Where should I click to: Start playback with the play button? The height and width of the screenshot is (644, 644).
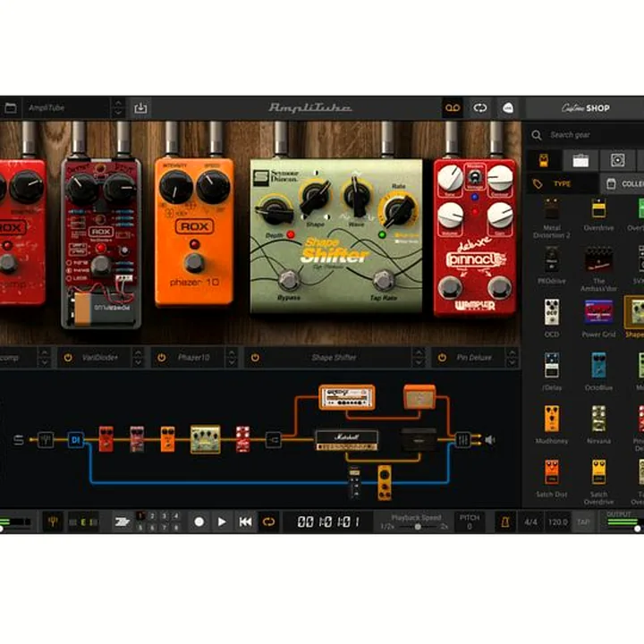[222, 522]
